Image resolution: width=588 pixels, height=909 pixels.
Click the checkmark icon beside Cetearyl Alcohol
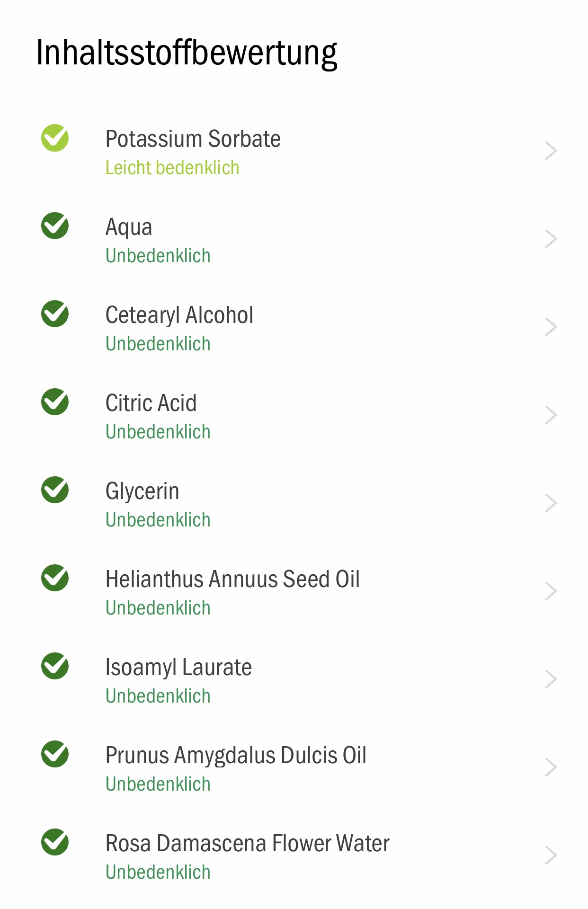click(x=55, y=314)
